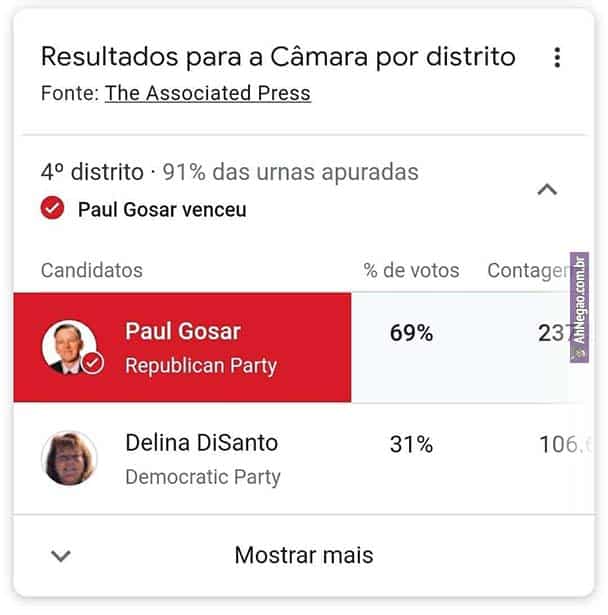The image size is (608, 615).
Task: Click Delina DiSanto's profile photo
Action: 69,458
